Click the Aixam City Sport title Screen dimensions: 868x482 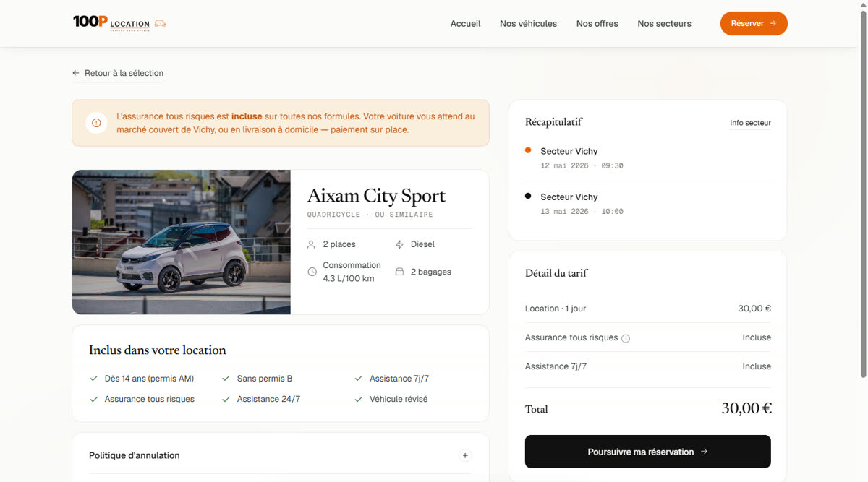point(376,196)
